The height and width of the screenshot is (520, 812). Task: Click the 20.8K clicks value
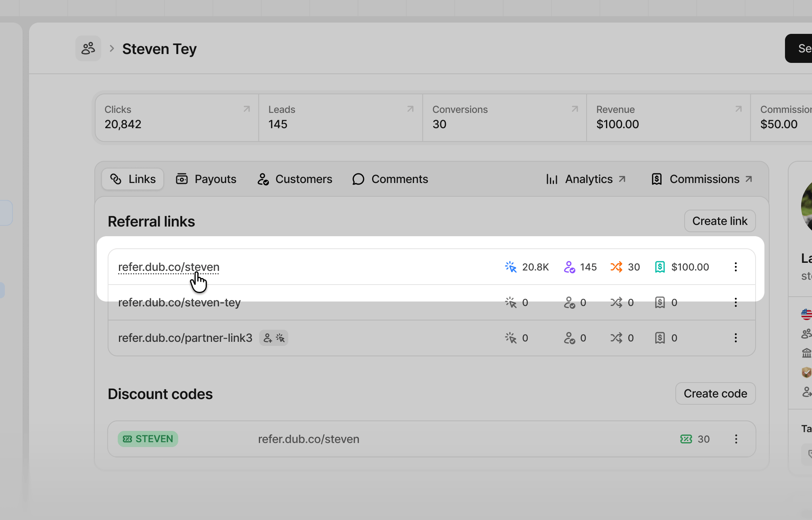(x=535, y=267)
